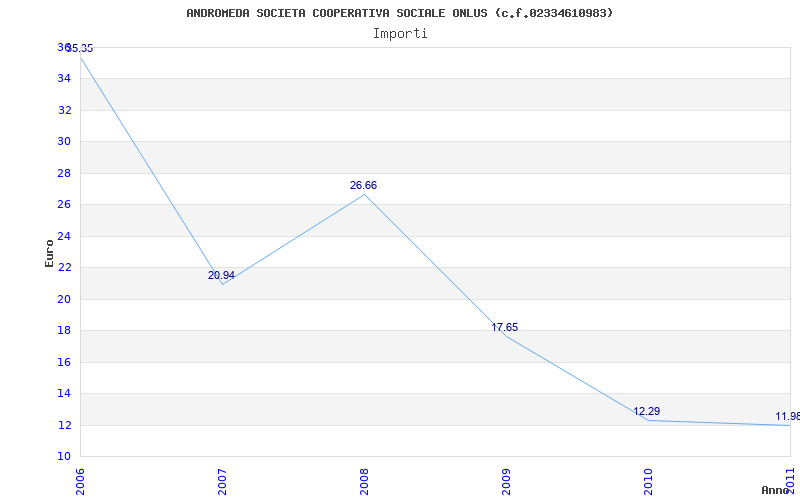800x500 pixels.
Task: Click the 14 y-axis value
Action: point(64,393)
